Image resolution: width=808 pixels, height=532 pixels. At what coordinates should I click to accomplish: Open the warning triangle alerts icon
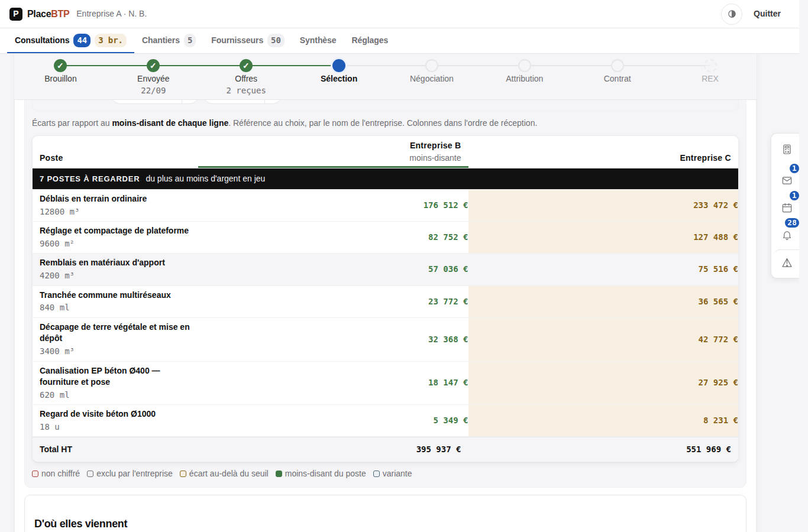[x=787, y=263]
